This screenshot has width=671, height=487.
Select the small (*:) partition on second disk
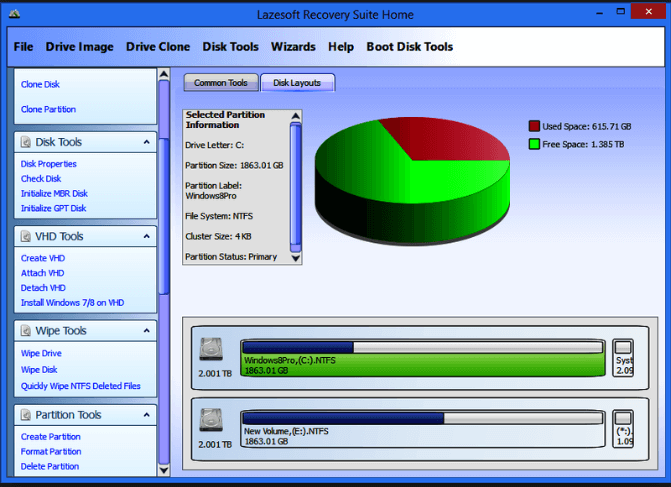623,429
